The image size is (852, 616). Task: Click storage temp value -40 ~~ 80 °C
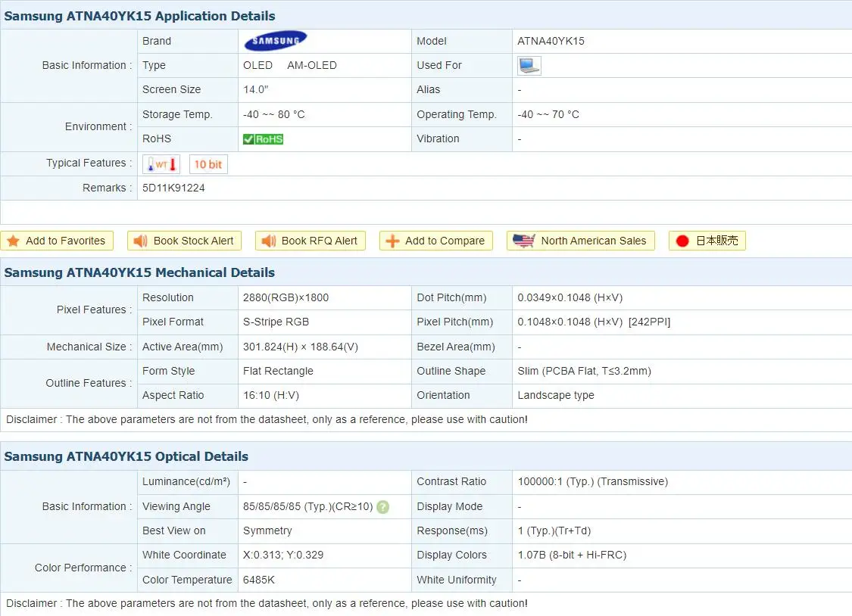(274, 114)
